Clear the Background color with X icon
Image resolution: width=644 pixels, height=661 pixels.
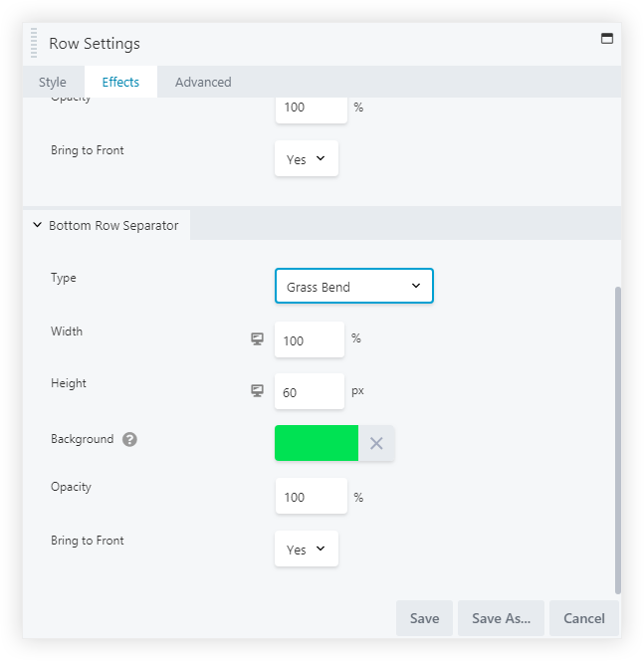[x=376, y=444]
